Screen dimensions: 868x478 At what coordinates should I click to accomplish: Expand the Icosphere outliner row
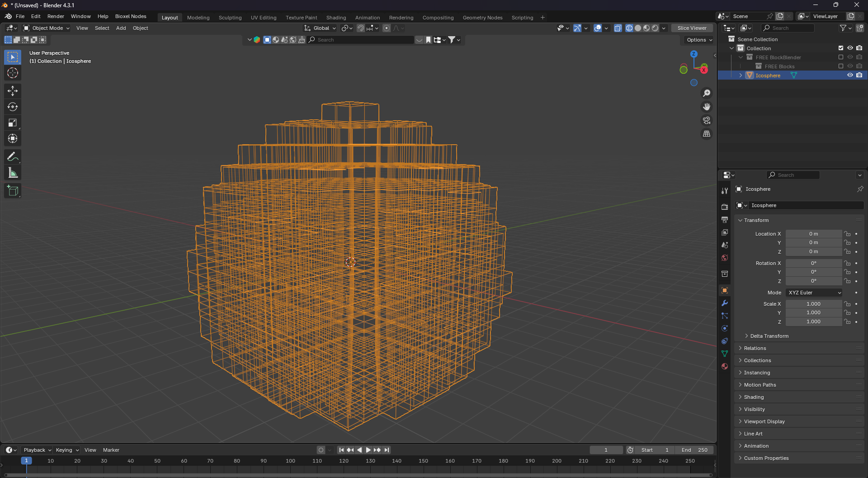[x=741, y=76]
